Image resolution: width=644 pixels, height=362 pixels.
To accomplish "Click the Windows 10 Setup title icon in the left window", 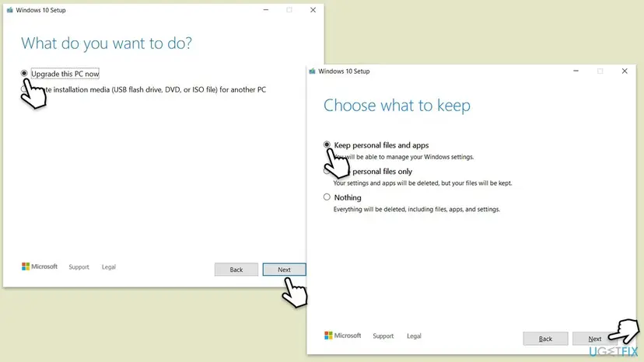I will point(10,10).
